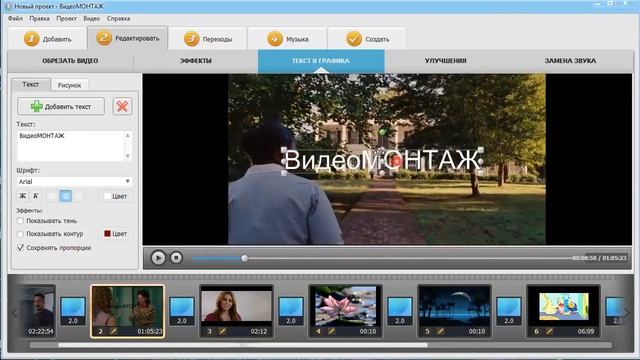Open step 3 Переходы tab
This screenshot has height=360, width=640.
click(208, 39)
